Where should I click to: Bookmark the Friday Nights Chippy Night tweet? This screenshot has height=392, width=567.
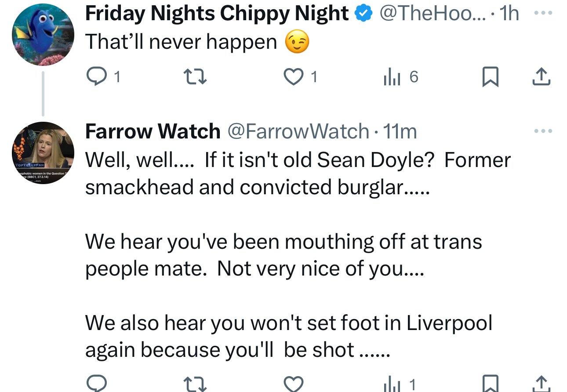point(490,77)
